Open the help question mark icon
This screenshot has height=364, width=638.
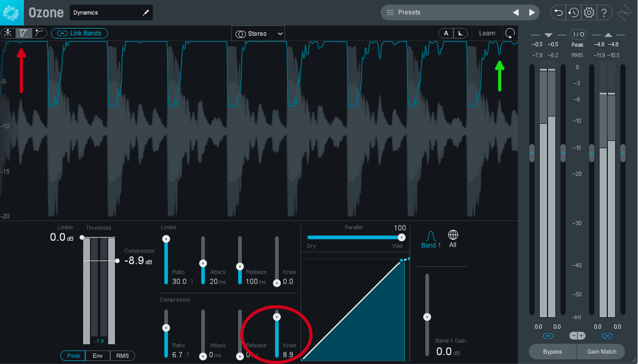pos(604,12)
